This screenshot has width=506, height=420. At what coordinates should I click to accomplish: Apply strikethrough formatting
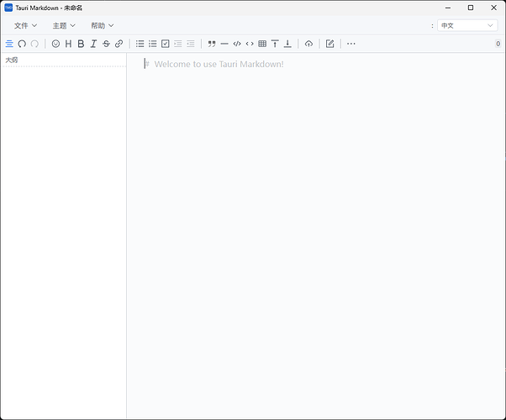(x=106, y=44)
